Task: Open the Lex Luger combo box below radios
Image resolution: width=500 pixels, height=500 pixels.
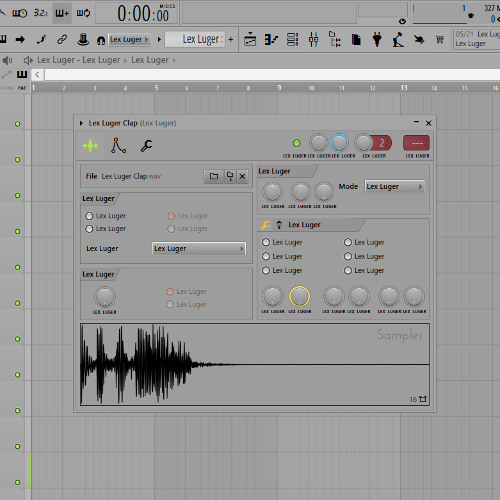Action: coord(199,249)
